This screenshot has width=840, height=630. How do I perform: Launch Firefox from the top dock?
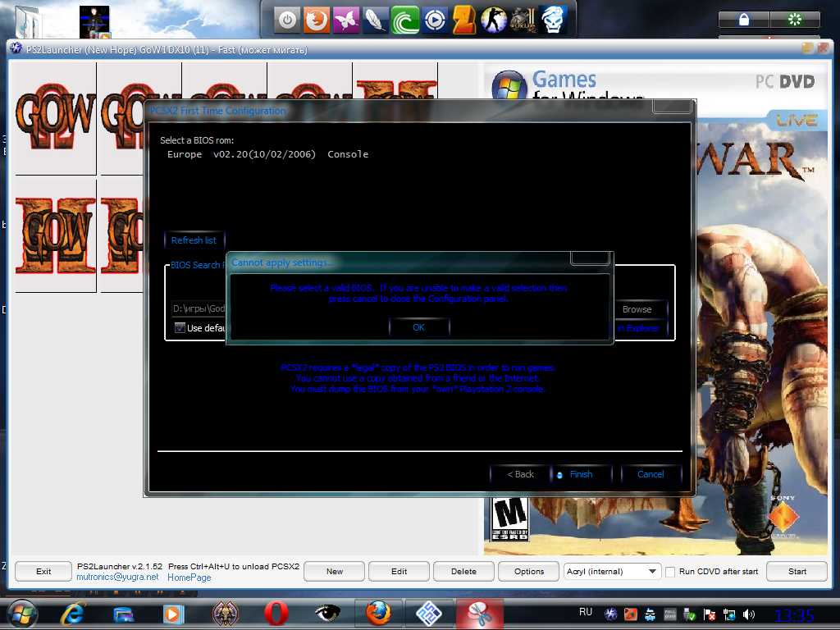tap(316, 21)
